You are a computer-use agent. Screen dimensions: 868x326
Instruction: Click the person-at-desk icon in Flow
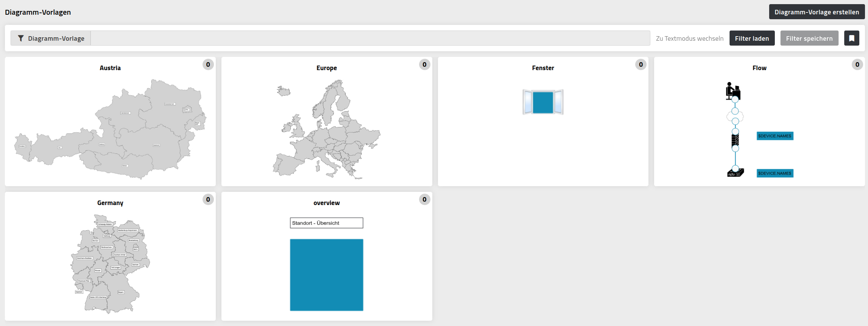tap(733, 90)
